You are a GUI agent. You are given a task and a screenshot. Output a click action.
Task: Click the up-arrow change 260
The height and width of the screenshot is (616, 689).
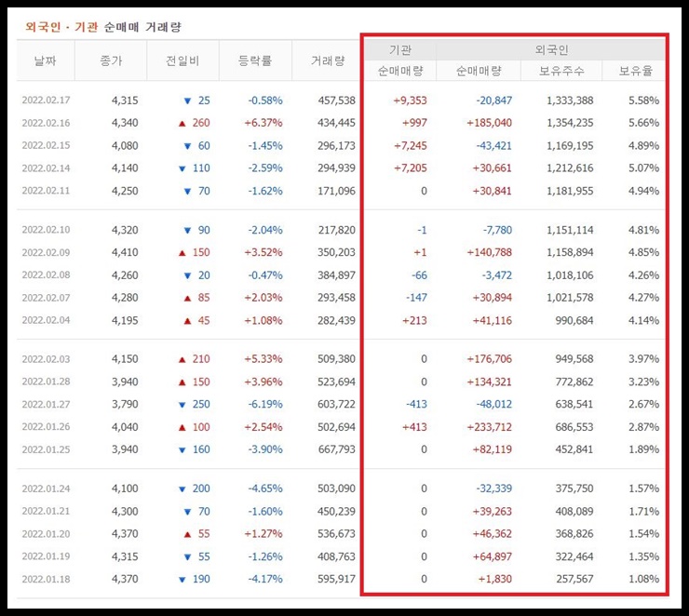pyautogui.click(x=194, y=123)
